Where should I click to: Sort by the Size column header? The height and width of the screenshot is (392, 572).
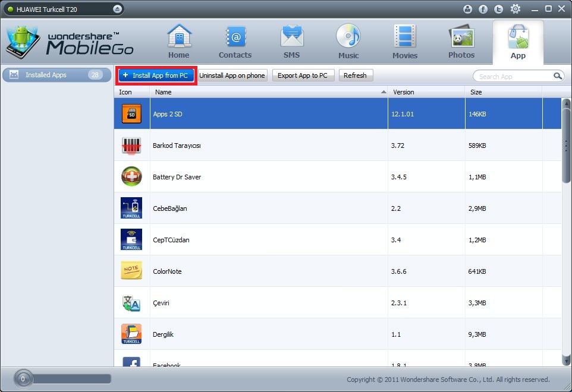coord(504,92)
